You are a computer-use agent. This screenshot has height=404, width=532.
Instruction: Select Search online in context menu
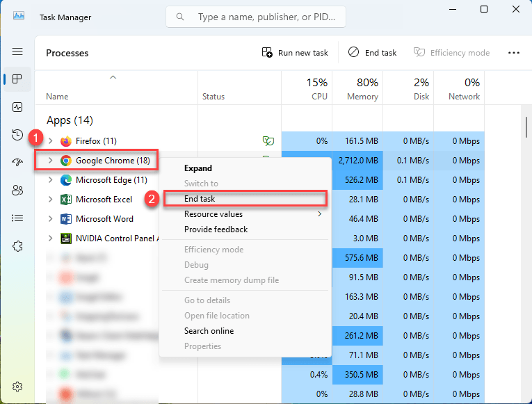click(209, 331)
